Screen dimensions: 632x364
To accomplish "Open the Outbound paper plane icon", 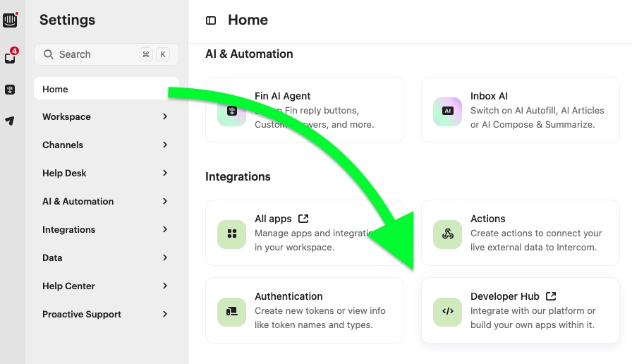I will (x=10, y=120).
